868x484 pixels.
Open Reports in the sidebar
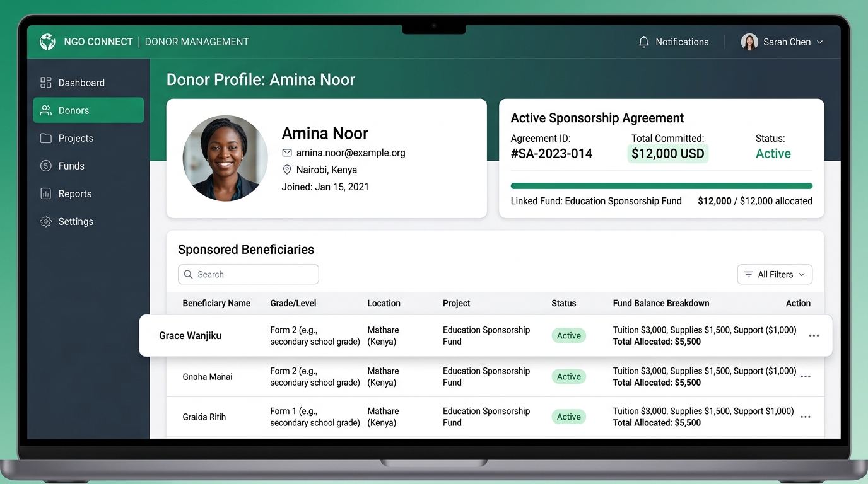click(x=88, y=193)
